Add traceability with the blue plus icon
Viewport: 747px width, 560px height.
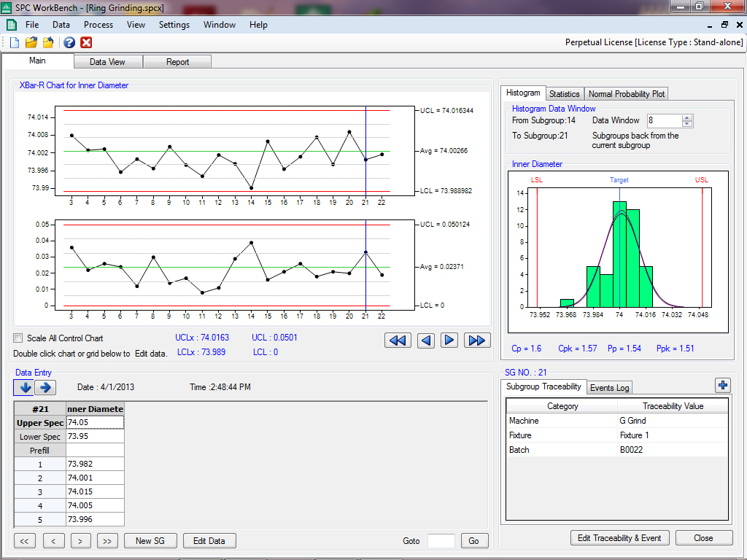click(723, 385)
